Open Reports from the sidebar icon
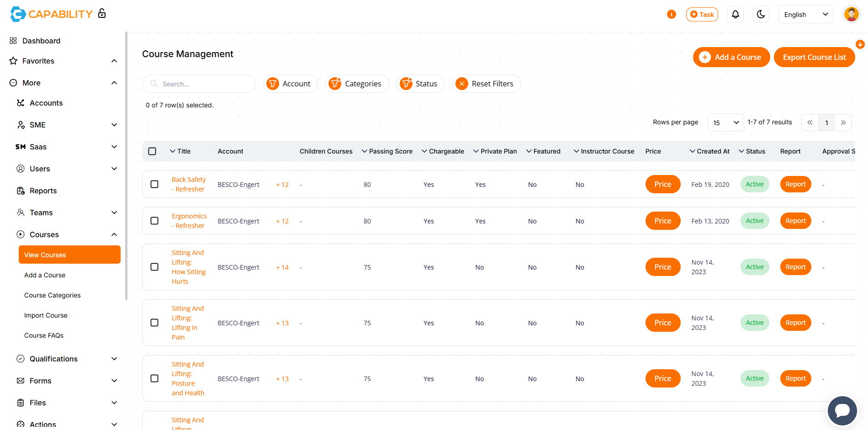Image resolution: width=868 pixels, height=430 pixels. 21,191
